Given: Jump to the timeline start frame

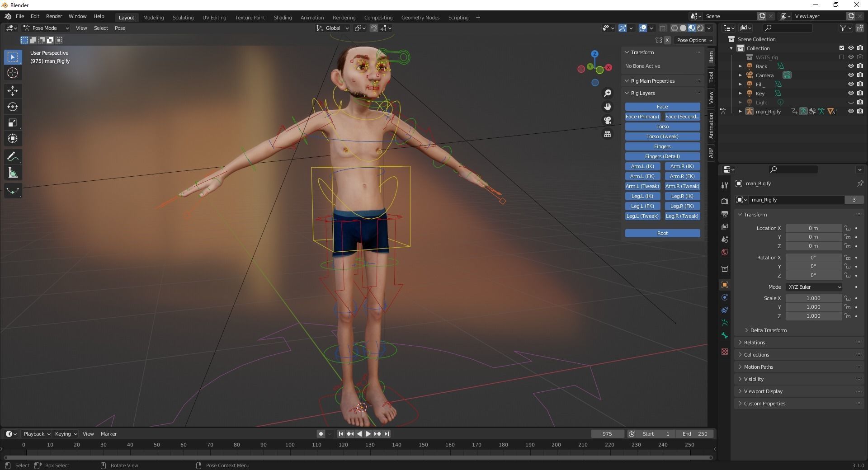Looking at the screenshot, I should pyautogui.click(x=341, y=434).
